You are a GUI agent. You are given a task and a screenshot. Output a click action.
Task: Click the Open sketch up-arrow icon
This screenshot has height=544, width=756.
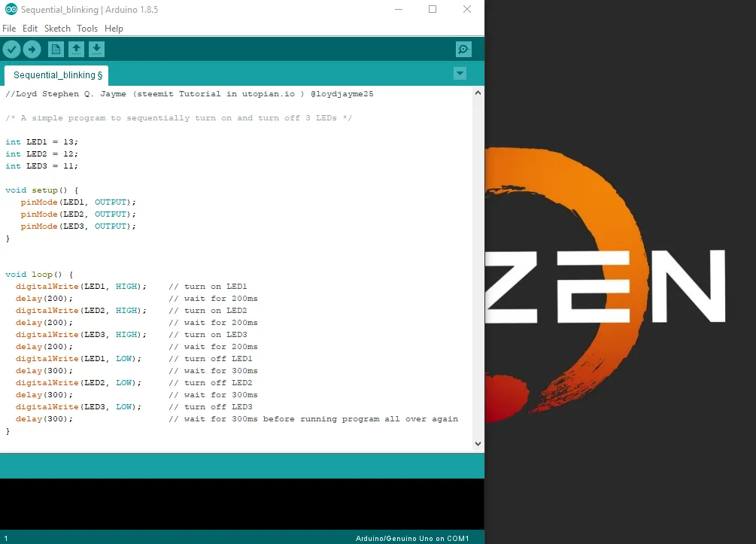click(76, 49)
